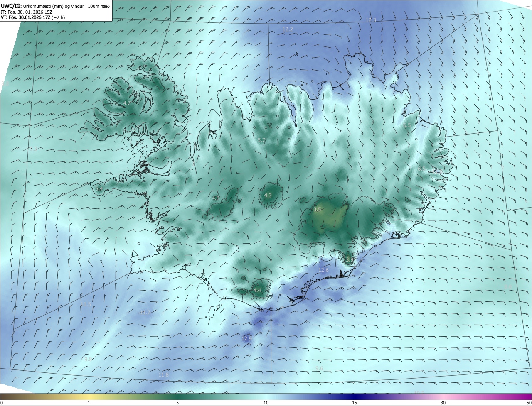The height and width of the screenshot is (406, 532).
Task: Click the 4.7 value over the Westfjords
Action: pyautogui.click(x=127, y=103)
